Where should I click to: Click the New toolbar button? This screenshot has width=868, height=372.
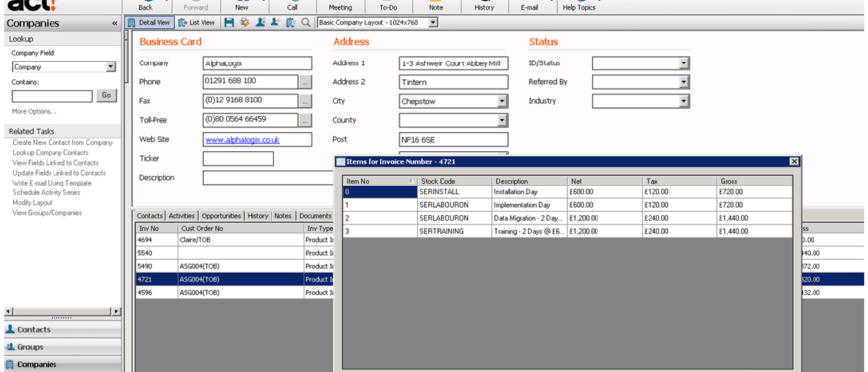click(242, 7)
